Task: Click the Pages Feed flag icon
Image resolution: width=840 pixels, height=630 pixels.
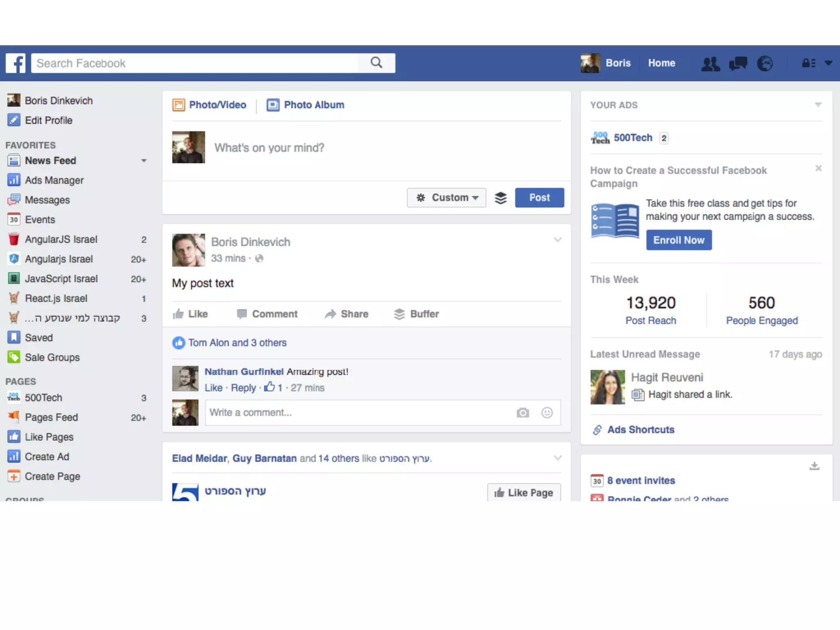Action: pyautogui.click(x=14, y=417)
